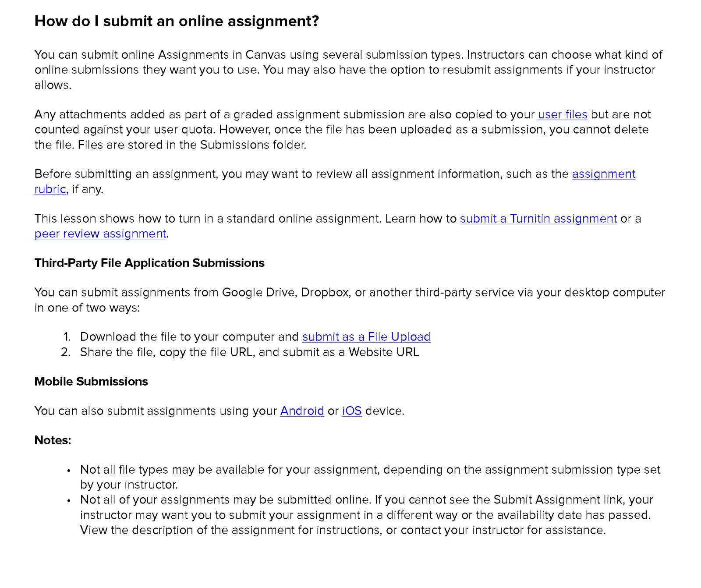Screen dimensions: 701x588
Task: Click list item about sharing the file URL
Action: (x=249, y=352)
